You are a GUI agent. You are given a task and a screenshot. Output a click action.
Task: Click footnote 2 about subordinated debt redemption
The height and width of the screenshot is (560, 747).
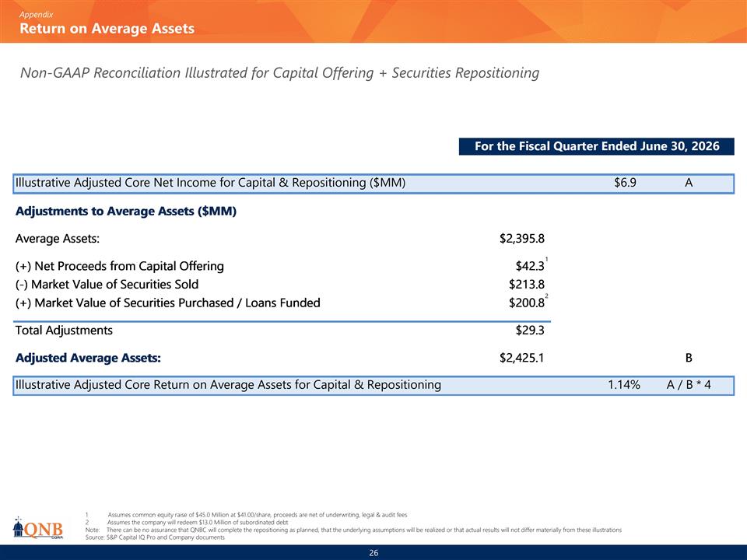point(187,523)
